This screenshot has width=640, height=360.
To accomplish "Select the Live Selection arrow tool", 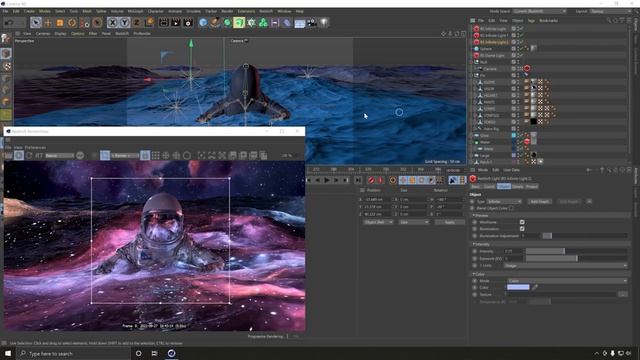I will (36, 23).
